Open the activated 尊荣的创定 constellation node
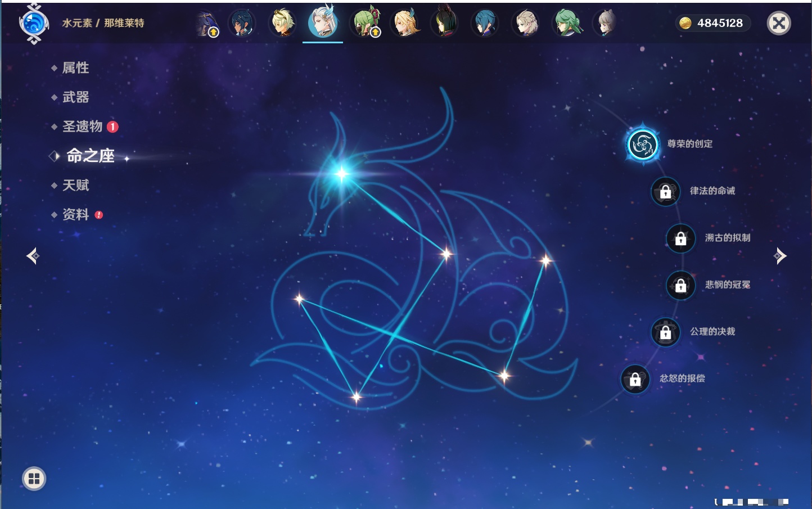This screenshot has height=509, width=812. click(x=643, y=145)
